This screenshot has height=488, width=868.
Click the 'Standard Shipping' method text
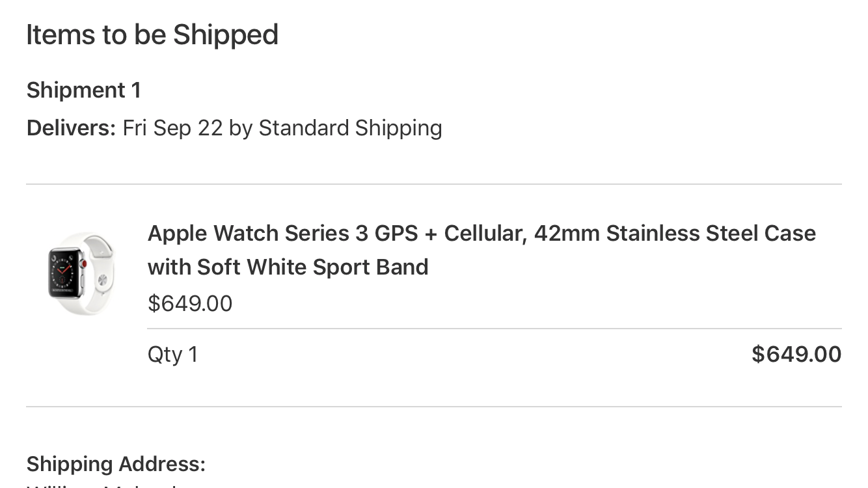coord(351,128)
